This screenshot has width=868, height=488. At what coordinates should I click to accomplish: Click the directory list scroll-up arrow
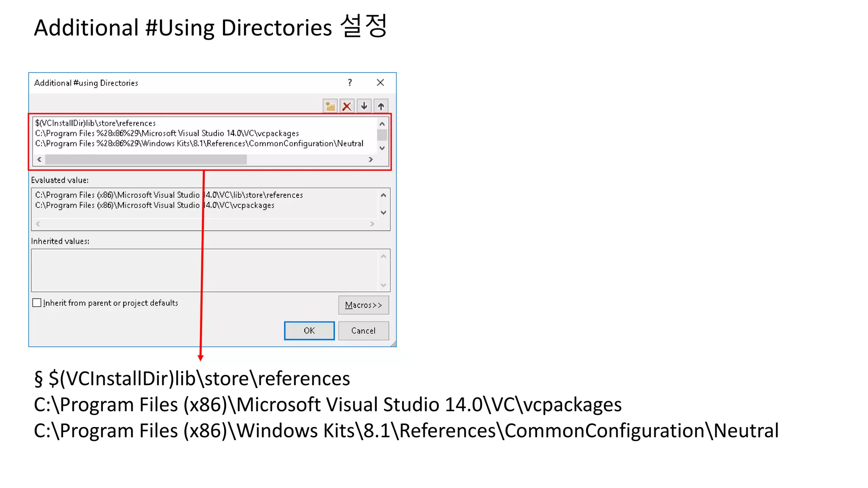click(382, 124)
